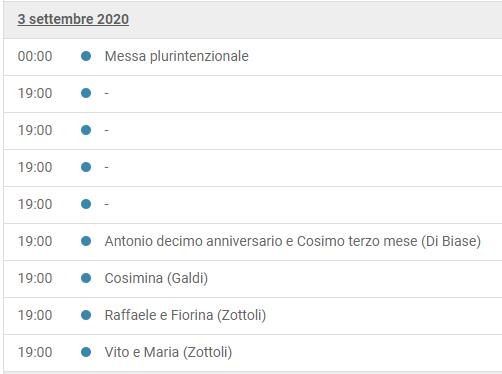The height and width of the screenshot is (374, 502).
Task: Open the Raffaele e Fiorina (Zottoli) event
Action: coord(185,315)
